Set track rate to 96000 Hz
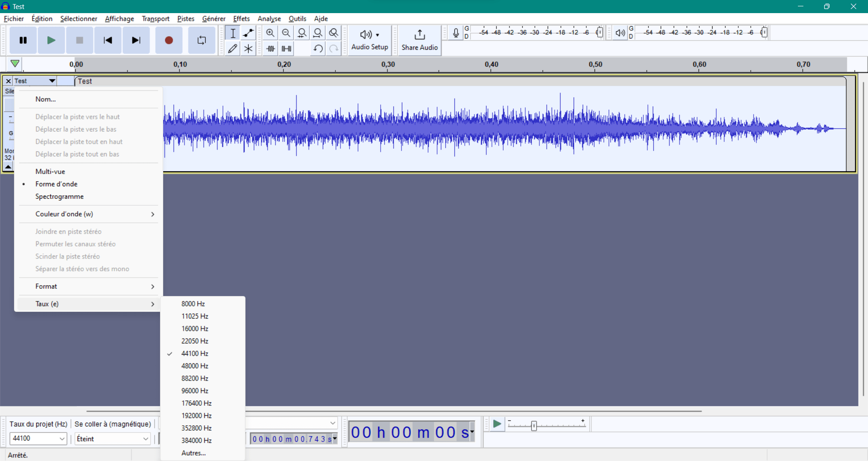Viewport: 868px width, 461px height. 203,391
